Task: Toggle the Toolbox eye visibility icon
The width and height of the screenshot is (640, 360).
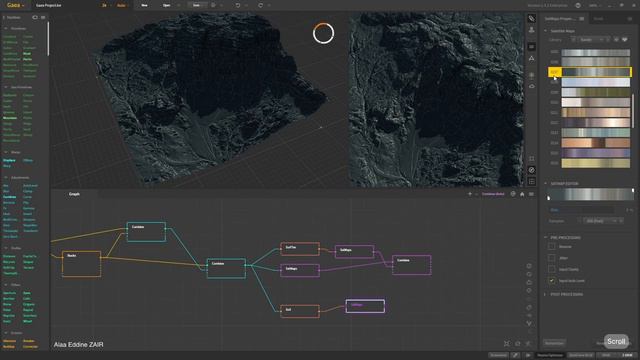Action: pos(35,17)
